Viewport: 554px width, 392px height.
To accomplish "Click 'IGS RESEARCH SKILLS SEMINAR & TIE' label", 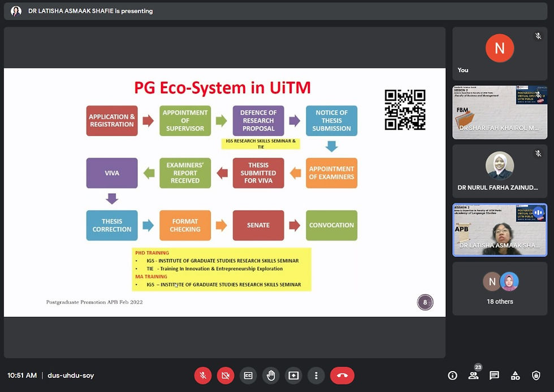I will tap(261, 143).
